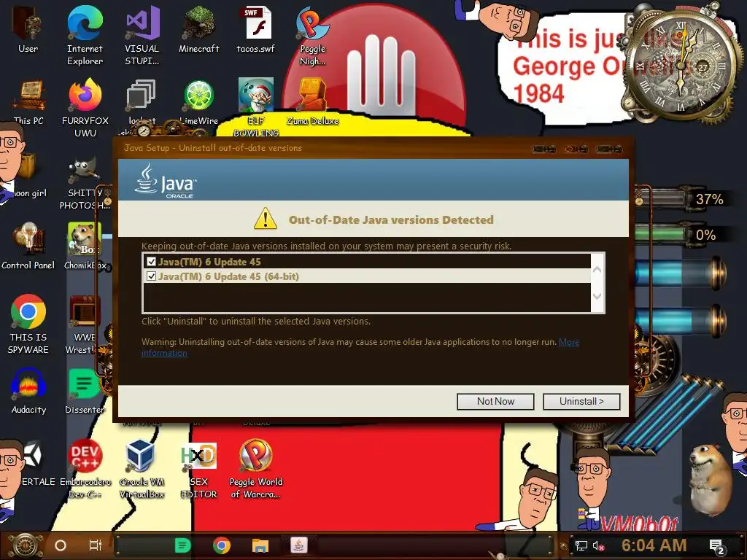Open Audacity desktop shortcut

28,391
